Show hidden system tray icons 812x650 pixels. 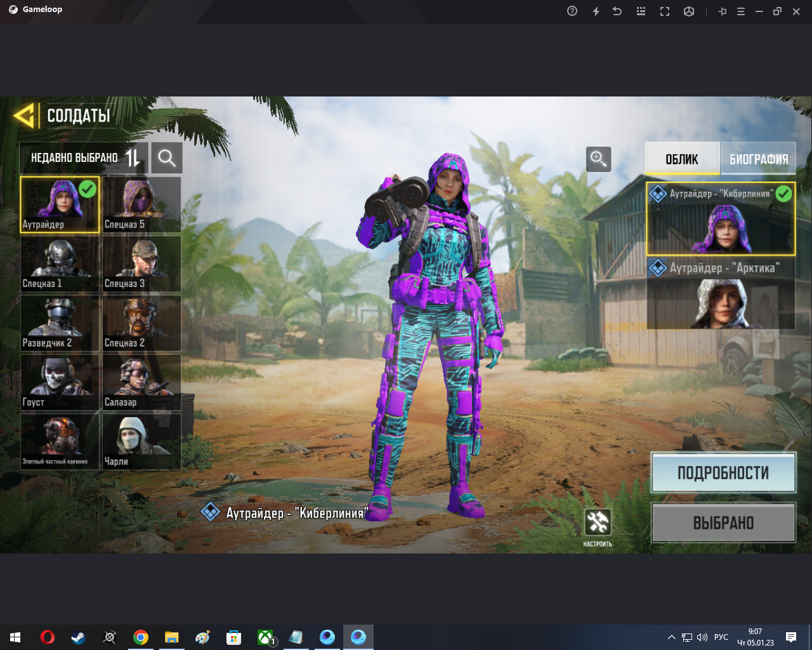671,637
